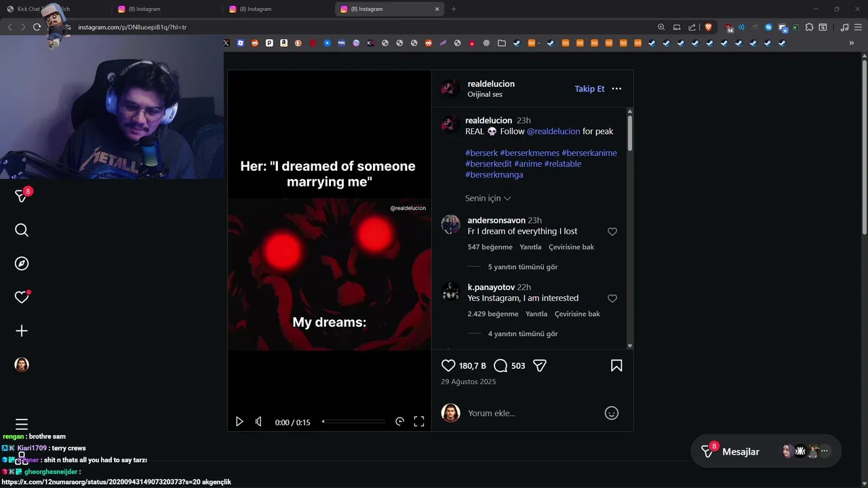Open the @realdelucion mention link in caption
868x488 pixels.
(553, 131)
